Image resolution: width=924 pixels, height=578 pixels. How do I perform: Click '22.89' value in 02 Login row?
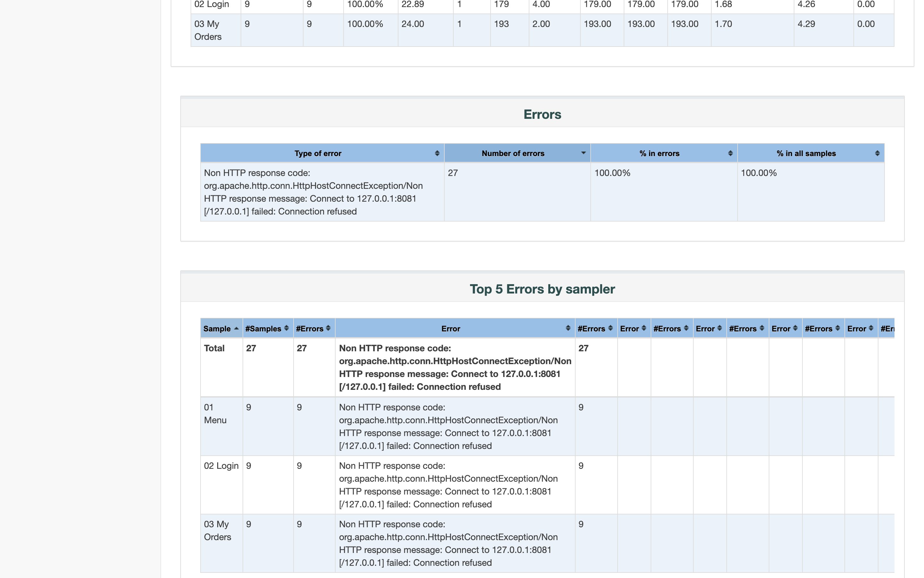pyautogui.click(x=412, y=4)
